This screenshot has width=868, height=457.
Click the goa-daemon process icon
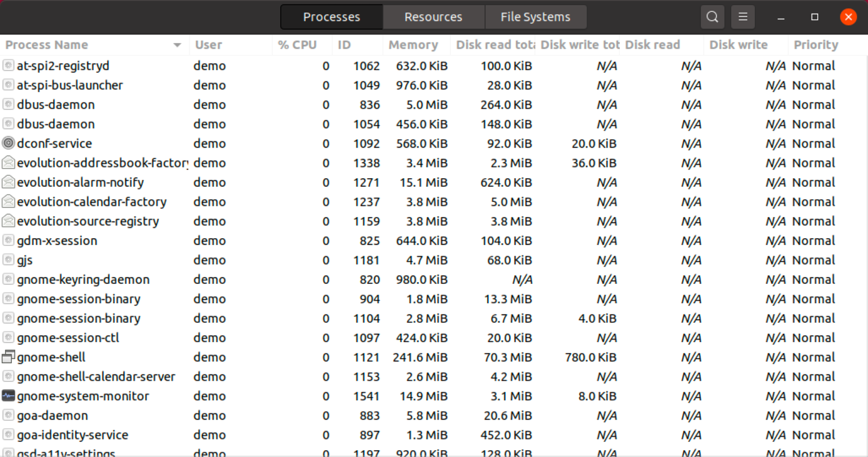[x=8, y=415]
